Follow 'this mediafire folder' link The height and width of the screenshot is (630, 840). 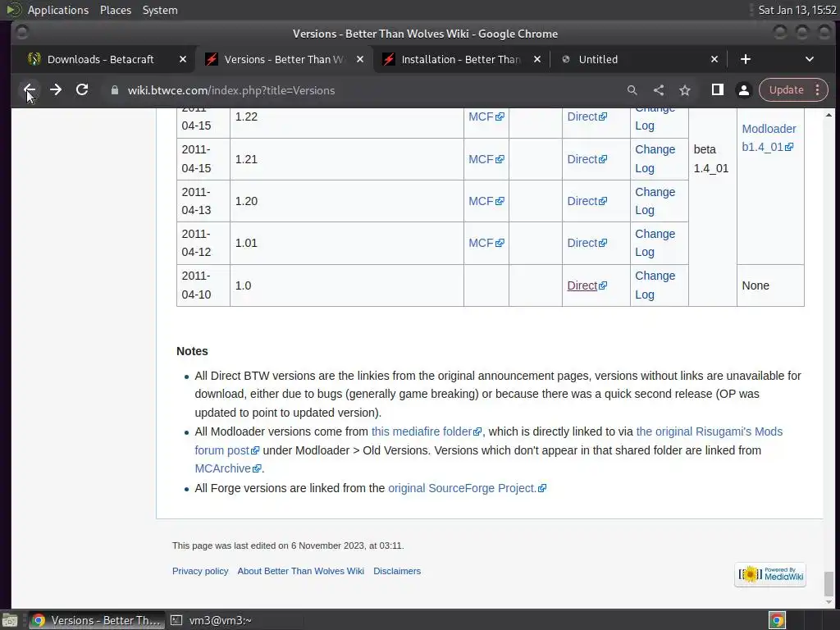coord(427,431)
